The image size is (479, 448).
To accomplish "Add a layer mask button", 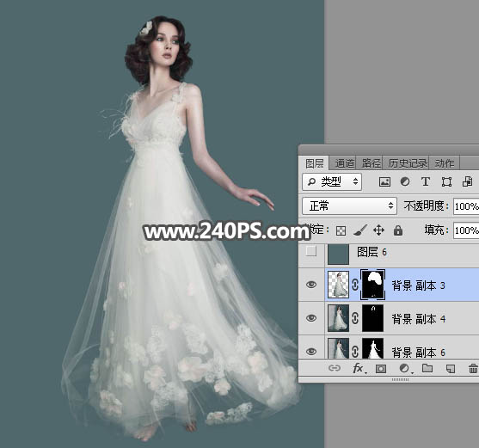I will click(x=381, y=369).
